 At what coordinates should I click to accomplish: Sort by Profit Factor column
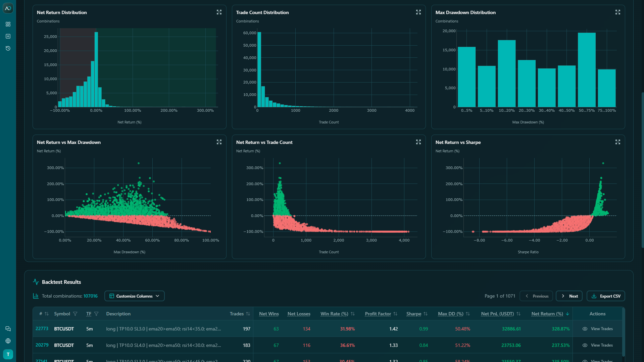coord(395,314)
